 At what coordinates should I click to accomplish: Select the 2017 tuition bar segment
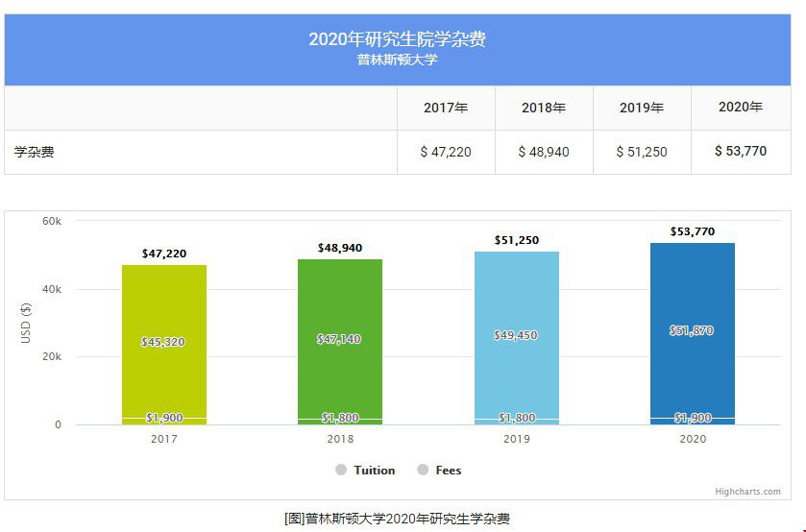pyautogui.click(x=164, y=341)
